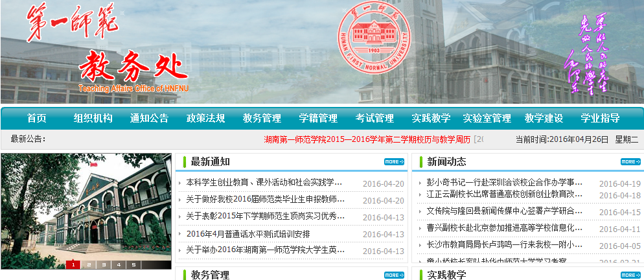Click the Teaching Affairs Office of HNFNU text
644x280 pixels.
click(133, 88)
